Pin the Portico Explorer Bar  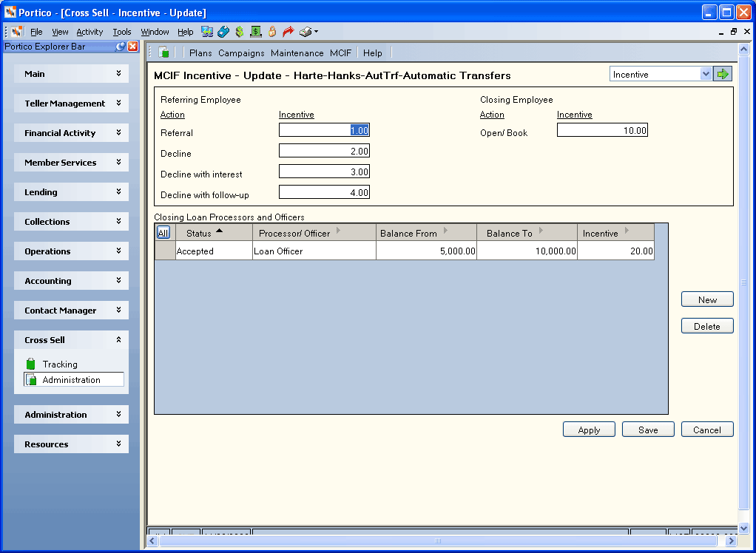click(121, 47)
